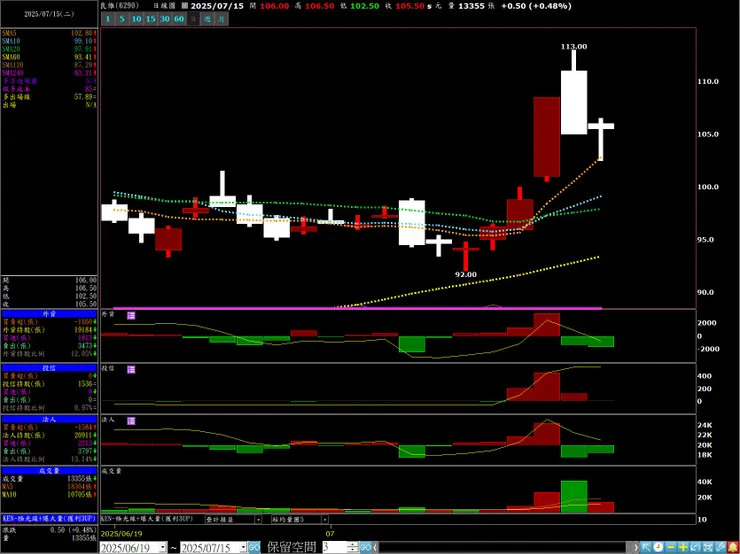Open the purple settings icon in institutional panel
The width and height of the screenshot is (740, 554).
pos(131,420)
